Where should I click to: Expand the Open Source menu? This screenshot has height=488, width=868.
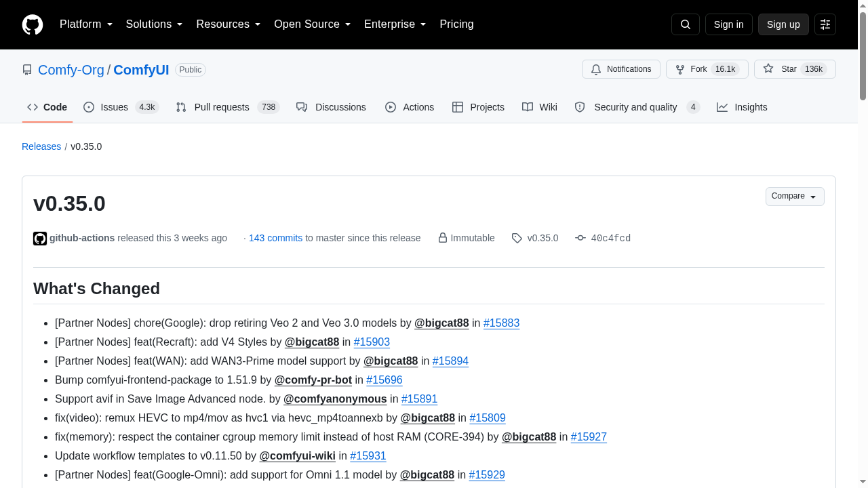[x=313, y=24]
